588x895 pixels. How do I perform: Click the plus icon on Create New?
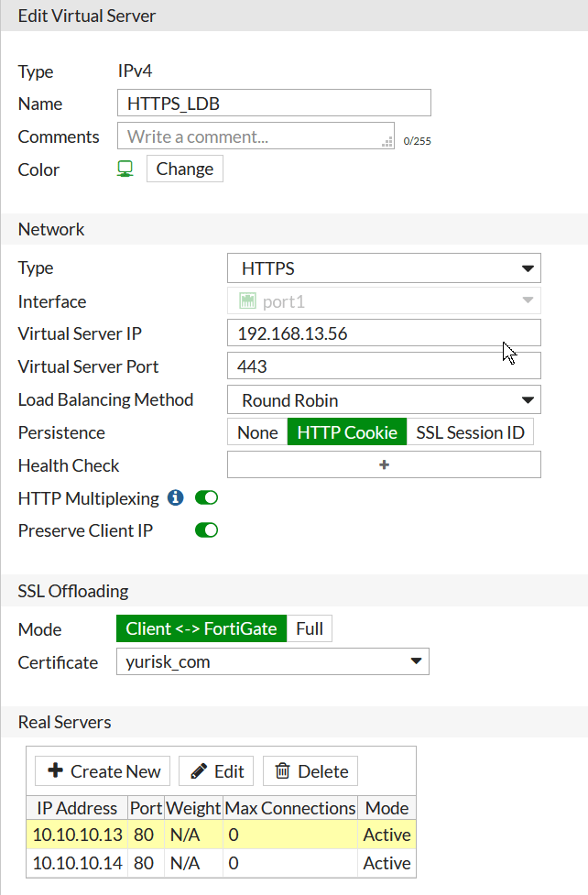tap(57, 770)
